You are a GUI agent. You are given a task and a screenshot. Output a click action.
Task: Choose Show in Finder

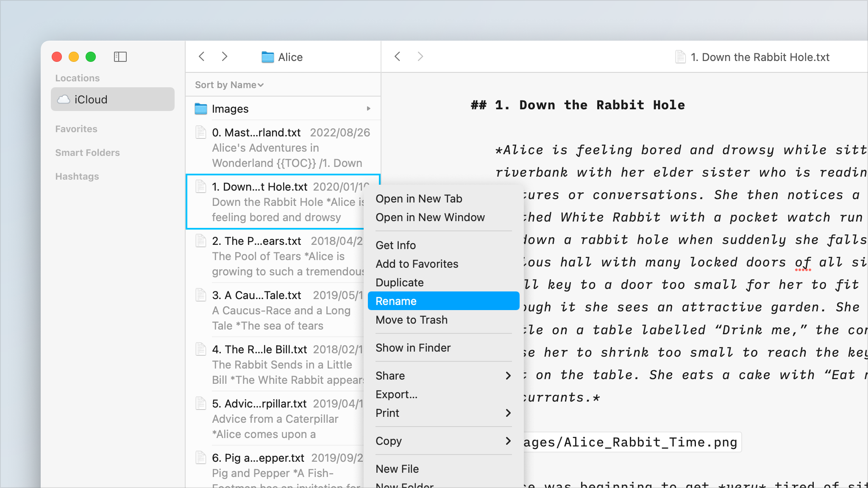pyautogui.click(x=443, y=348)
